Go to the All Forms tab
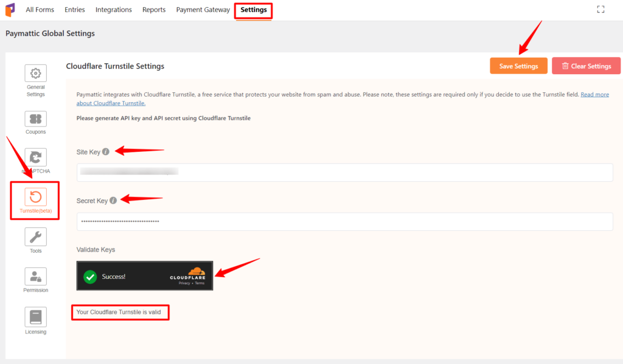The image size is (623, 364). point(40,10)
